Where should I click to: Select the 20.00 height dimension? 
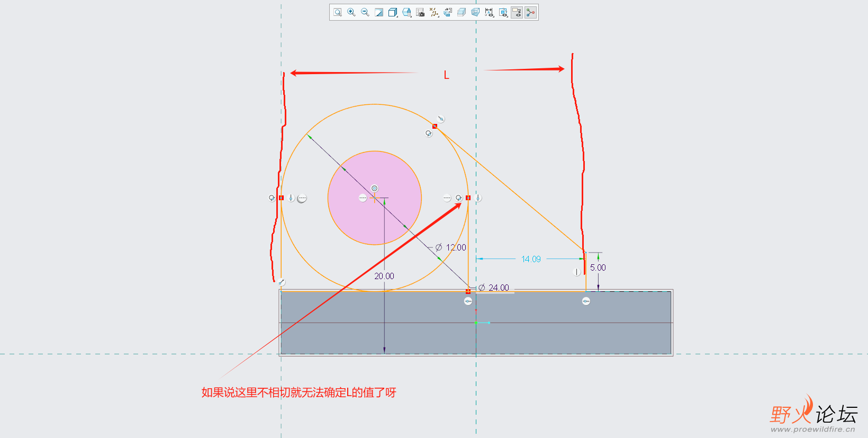point(384,276)
